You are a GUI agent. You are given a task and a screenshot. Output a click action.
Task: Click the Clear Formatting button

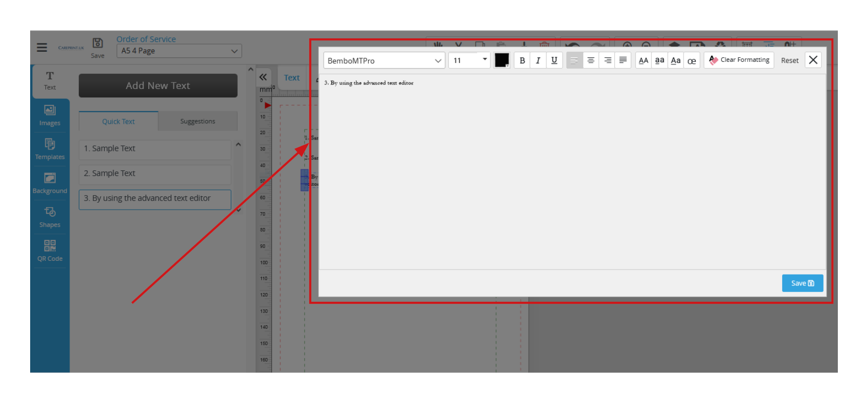pyautogui.click(x=739, y=60)
